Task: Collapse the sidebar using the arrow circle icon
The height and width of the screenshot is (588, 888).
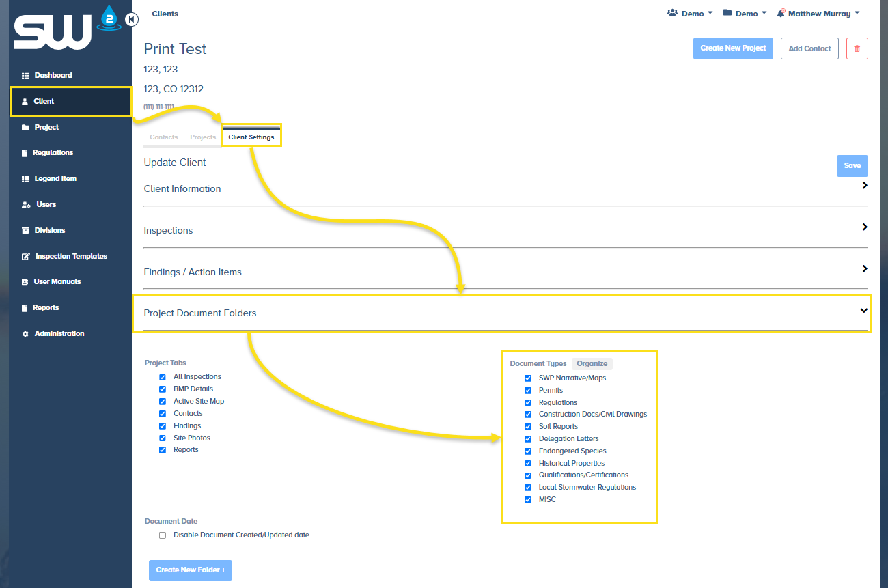Action: [131, 19]
